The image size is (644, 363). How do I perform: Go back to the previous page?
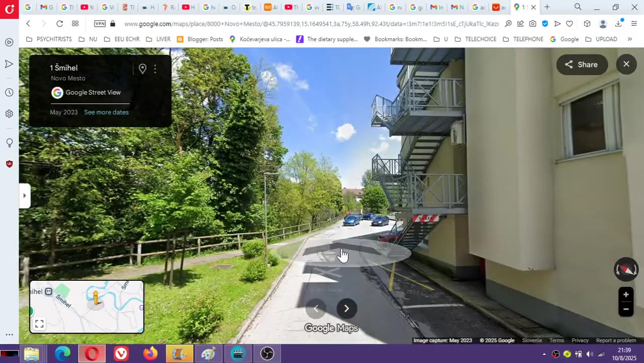[28, 24]
